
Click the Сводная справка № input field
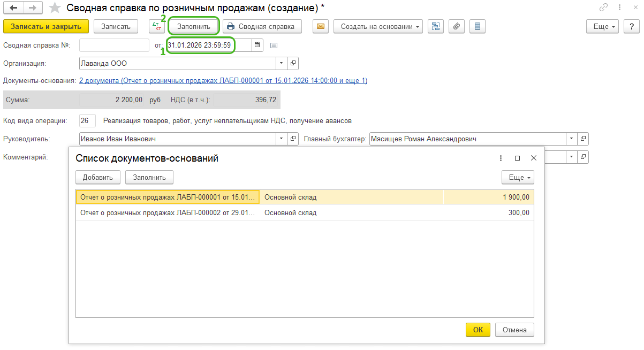point(114,45)
